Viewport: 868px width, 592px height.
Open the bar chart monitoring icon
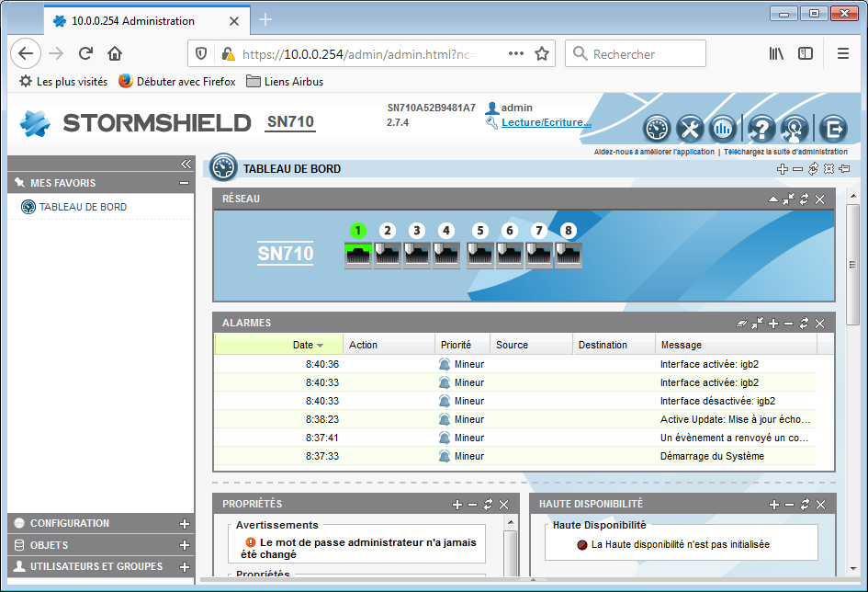(x=723, y=128)
